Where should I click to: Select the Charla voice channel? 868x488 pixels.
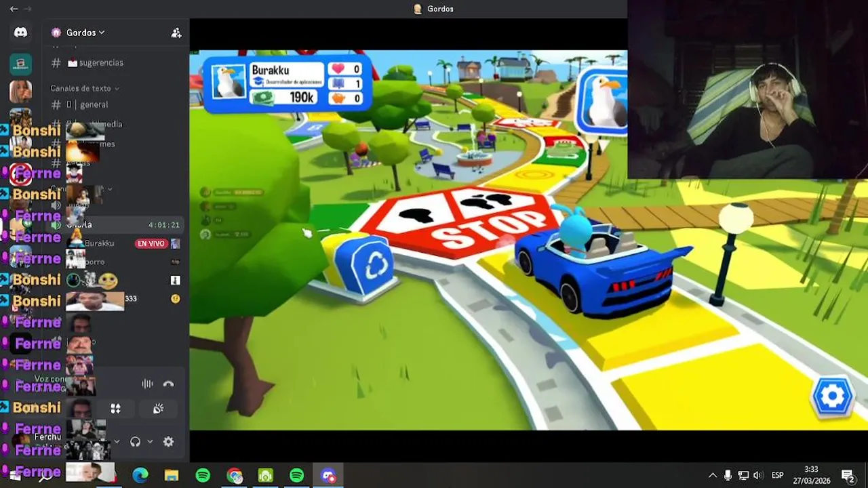(115, 225)
